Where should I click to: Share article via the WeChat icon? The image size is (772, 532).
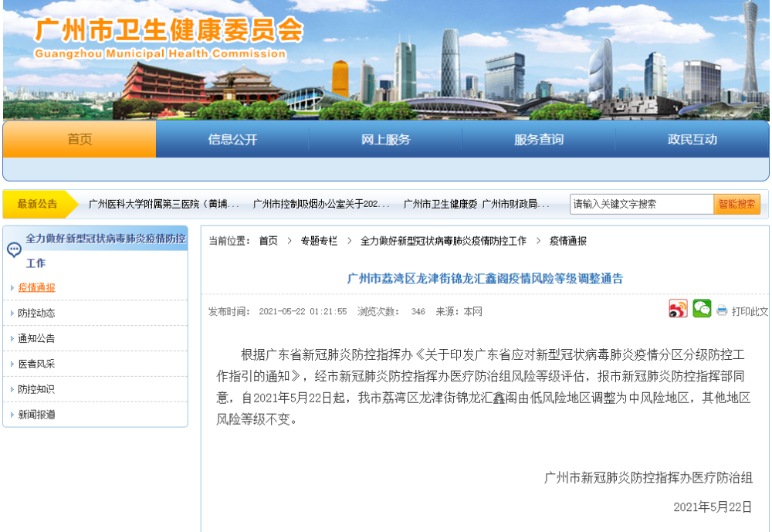point(702,309)
